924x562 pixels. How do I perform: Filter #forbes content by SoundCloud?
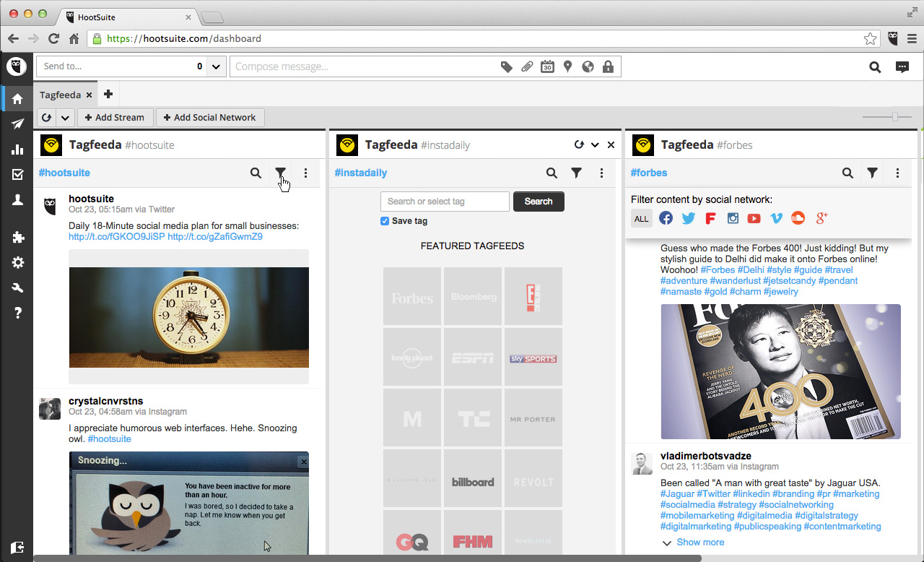point(798,218)
